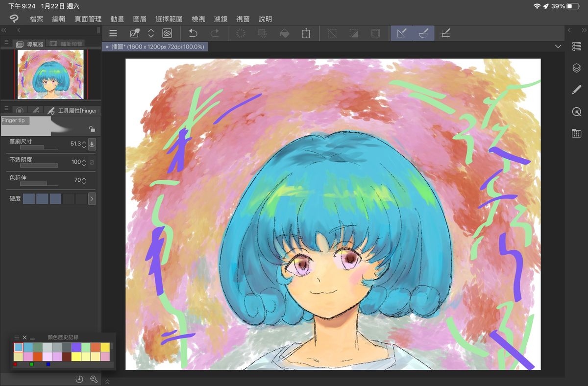
Task: Open the command bar hamburger menu
Action: click(113, 33)
